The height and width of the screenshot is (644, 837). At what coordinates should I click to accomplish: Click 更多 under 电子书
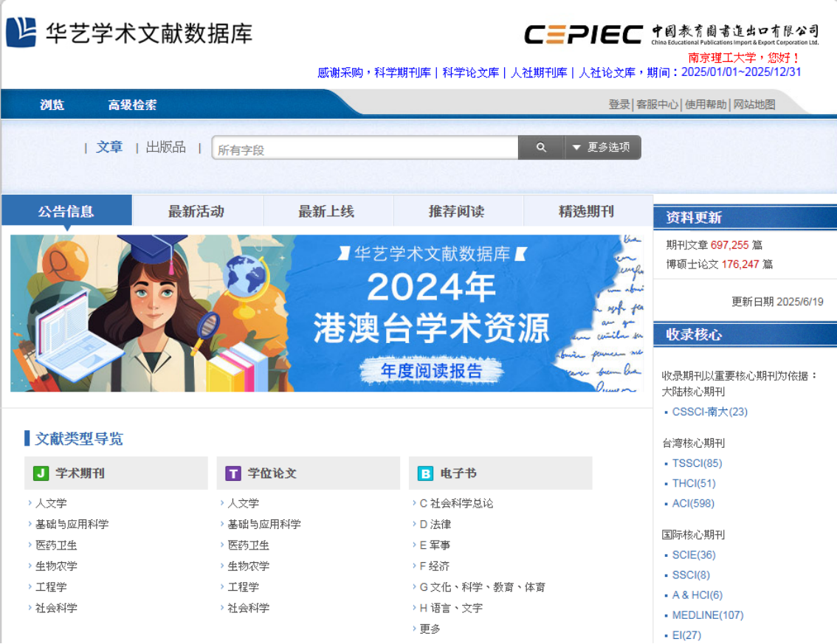(x=430, y=629)
